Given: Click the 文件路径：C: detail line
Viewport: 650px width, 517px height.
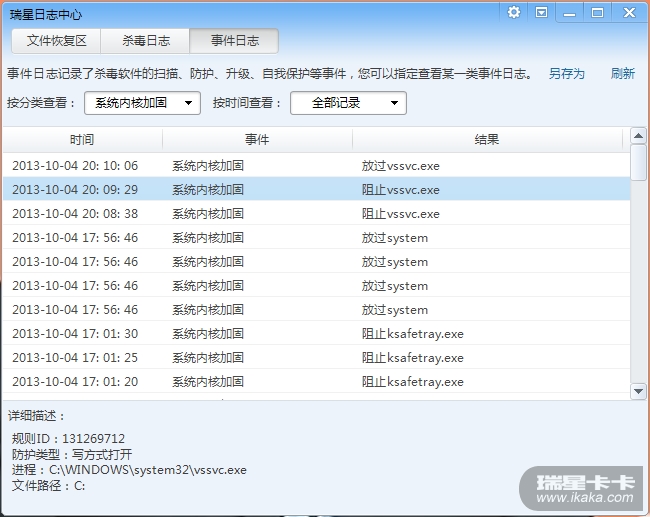Looking at the screenshot, I should 49,485.
